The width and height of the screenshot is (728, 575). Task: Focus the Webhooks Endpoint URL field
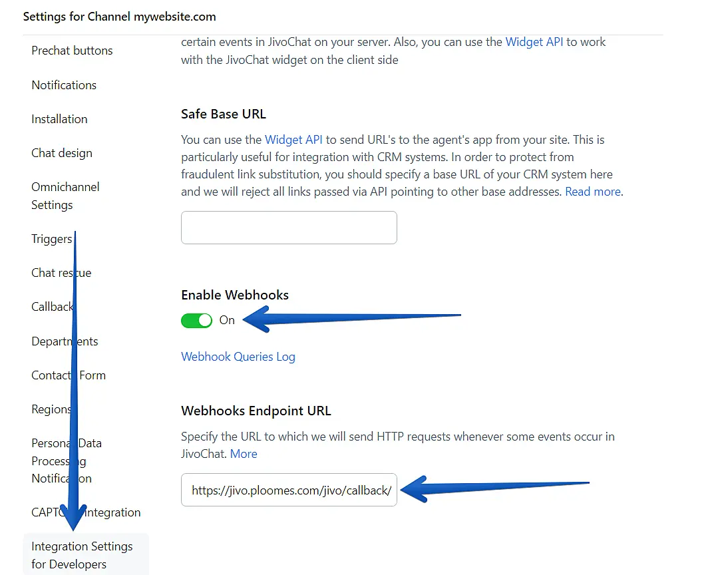289,490
